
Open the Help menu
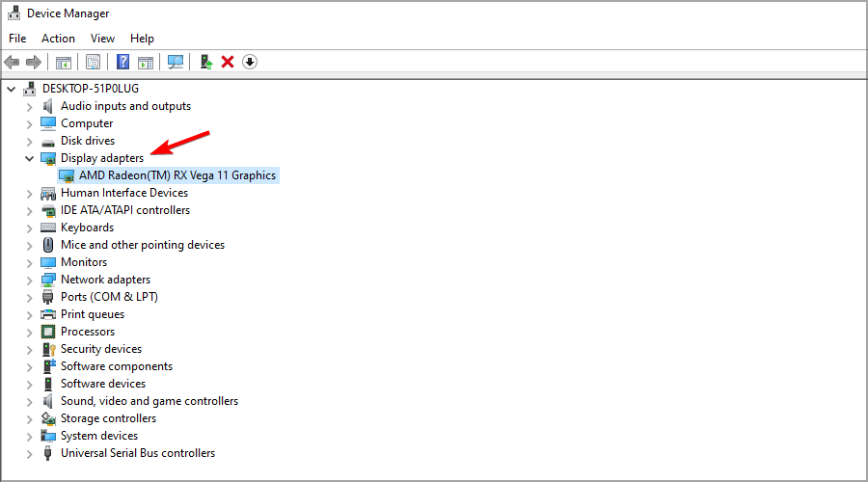[x=142, y=39]
